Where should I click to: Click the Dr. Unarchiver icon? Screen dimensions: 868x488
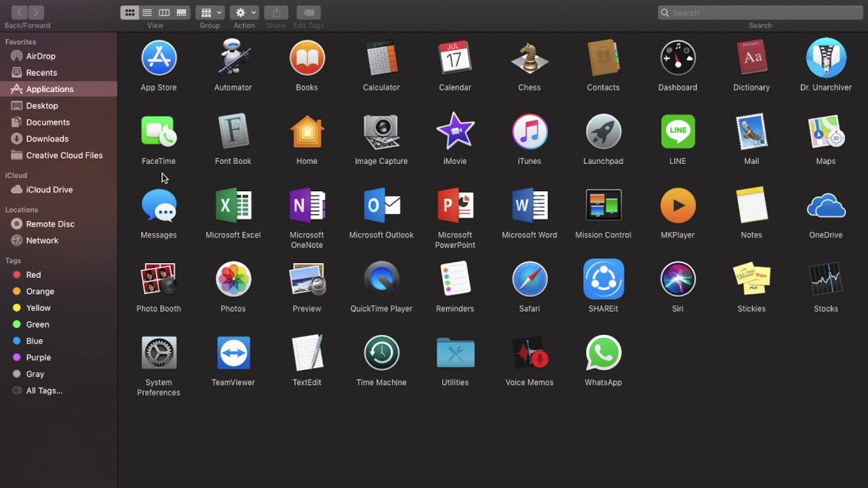pos(826,58)
